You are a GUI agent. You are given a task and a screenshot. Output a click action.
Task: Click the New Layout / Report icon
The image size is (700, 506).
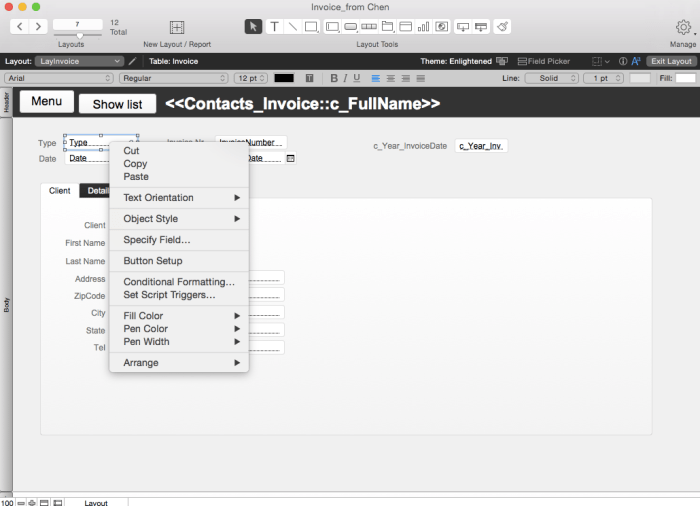click(x=176, y=27)
